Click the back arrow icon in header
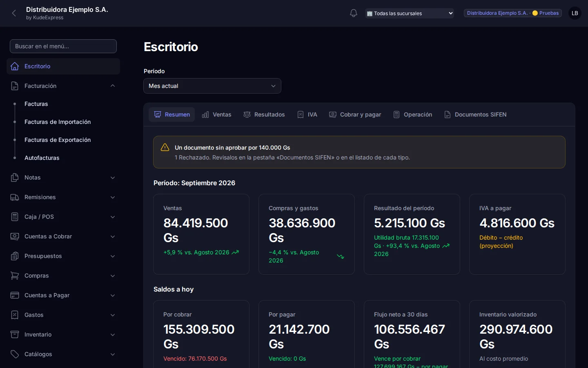Viewport: 588px width, 368px height. (14, 13)
